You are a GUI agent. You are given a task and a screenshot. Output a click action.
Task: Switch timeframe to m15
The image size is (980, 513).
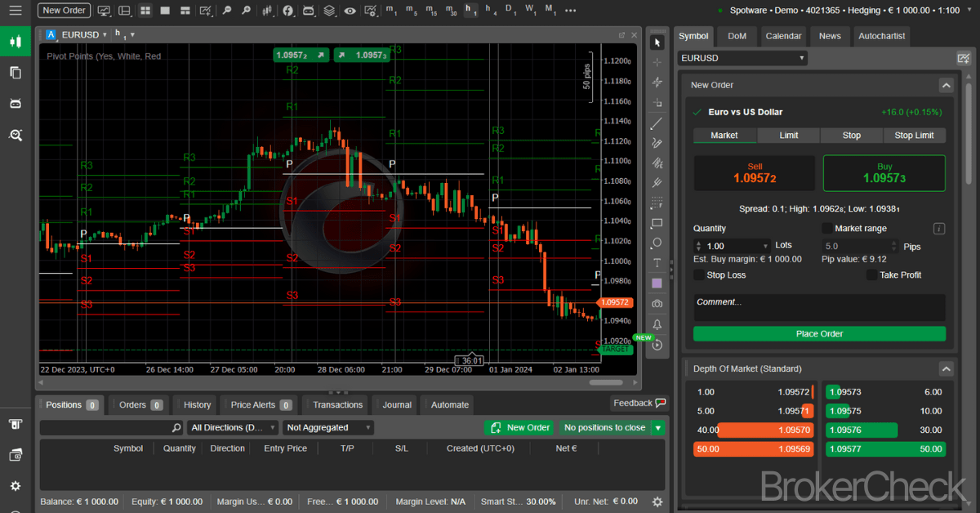tap(431, 11)
